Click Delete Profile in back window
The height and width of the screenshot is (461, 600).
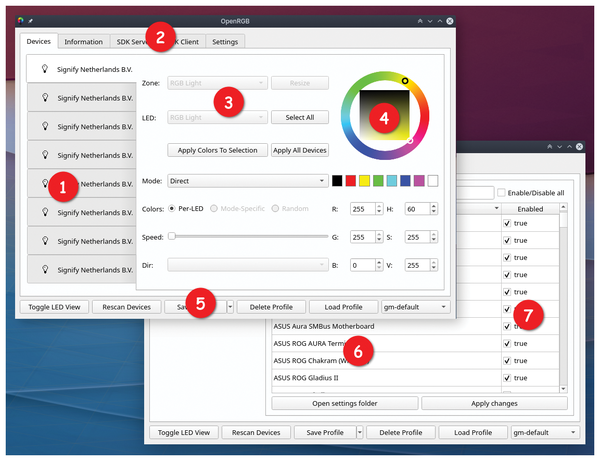click(401, 432)
